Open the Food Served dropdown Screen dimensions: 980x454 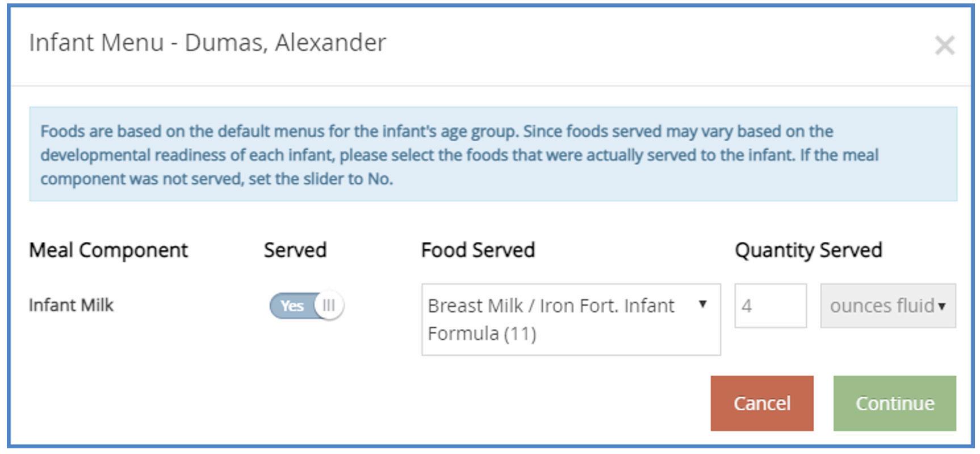click(x=571, y=320)
